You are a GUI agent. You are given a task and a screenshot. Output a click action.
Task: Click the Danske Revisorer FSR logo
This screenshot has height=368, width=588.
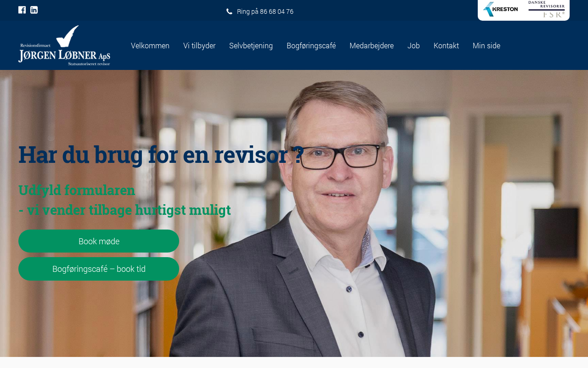(x=547, y=9)
